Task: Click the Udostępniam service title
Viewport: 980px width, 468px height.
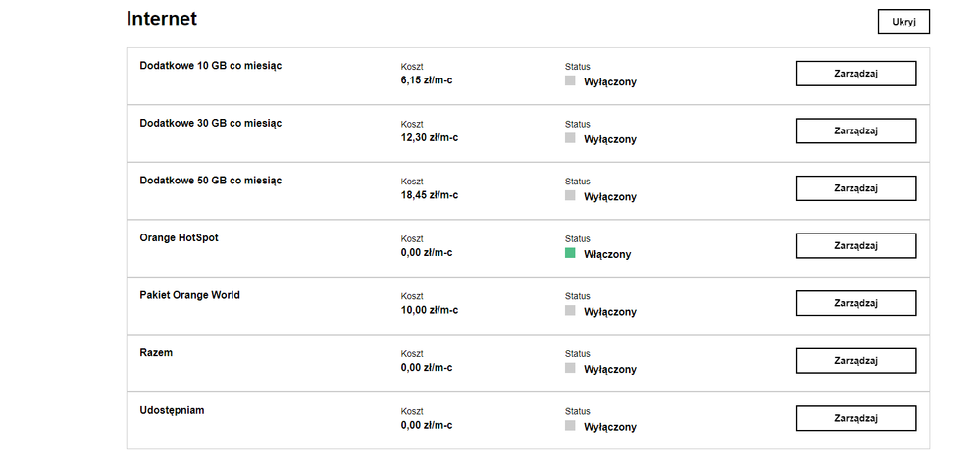Action: click(173, 410)
